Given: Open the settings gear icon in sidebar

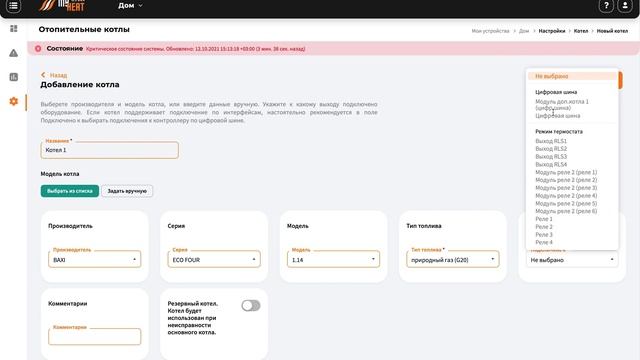Looking at the screenshot, I should (x=13, y=101).
